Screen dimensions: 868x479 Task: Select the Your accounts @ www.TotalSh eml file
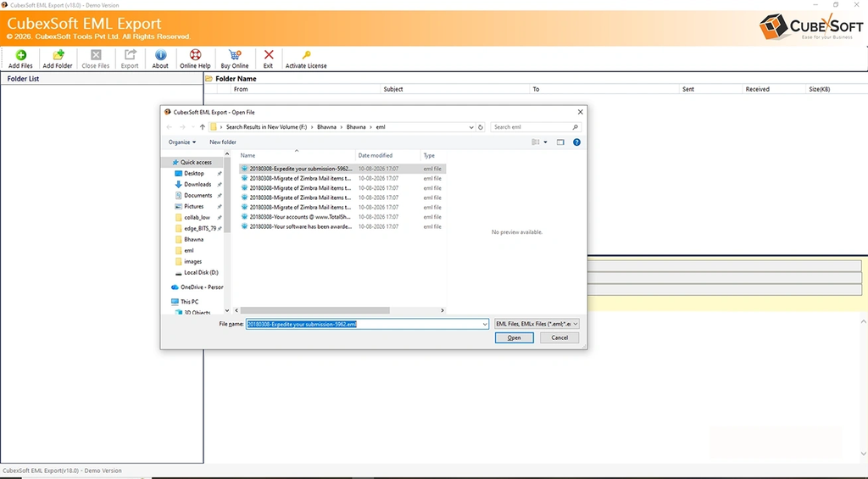342,216
